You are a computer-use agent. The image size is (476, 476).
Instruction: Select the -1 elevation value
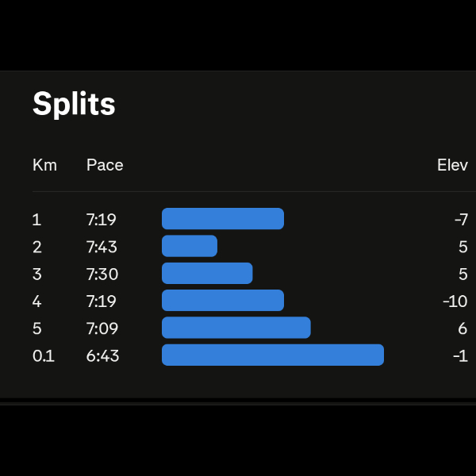point(460,355)
